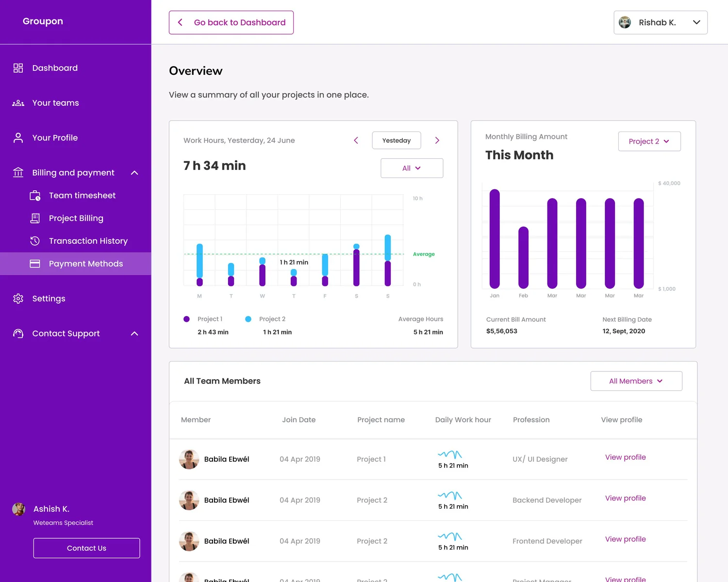The width and height of the screenshot is (728, 582).
Task: View profile of the Backend Developer
Action: pos(625,498)
